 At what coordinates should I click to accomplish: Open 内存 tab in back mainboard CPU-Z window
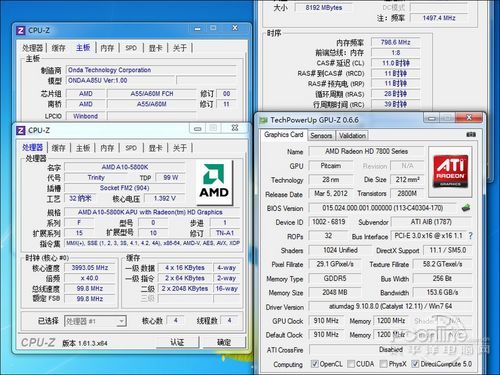107,48
